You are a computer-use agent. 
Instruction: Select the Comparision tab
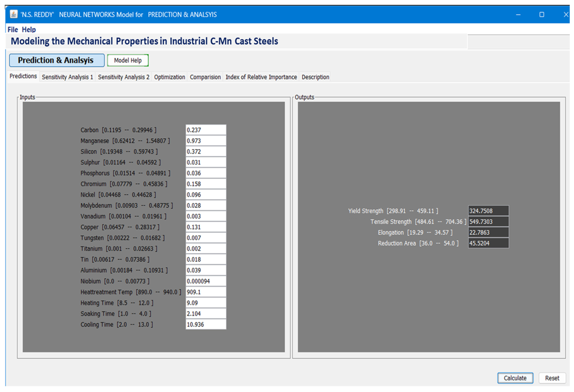(205, 77)
